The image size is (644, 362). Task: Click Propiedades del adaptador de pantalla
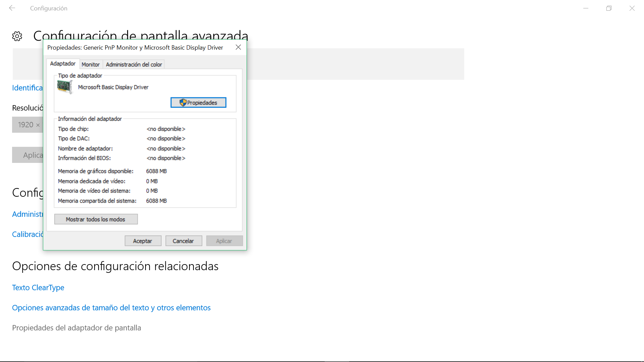pos(76,328)
